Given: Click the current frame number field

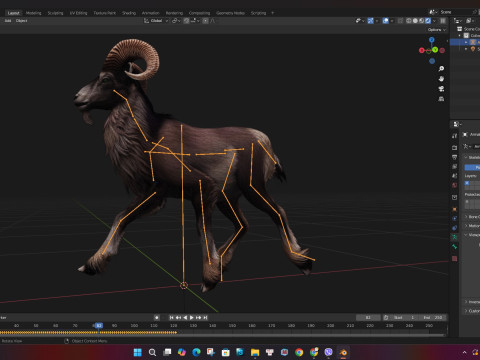Looking at the screenshot, I should [x=368, y=318].
